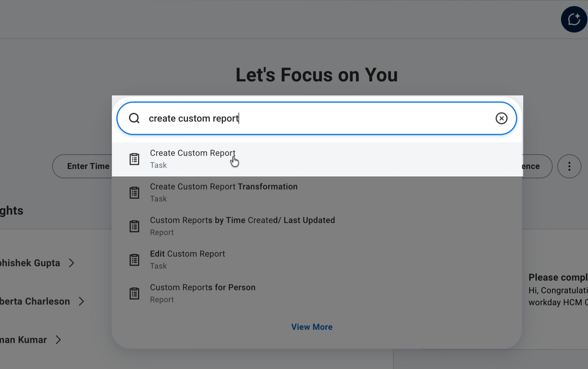Open Custom Reports for Person report
Viewport: 588px width, 369px height.
(317, 293)
